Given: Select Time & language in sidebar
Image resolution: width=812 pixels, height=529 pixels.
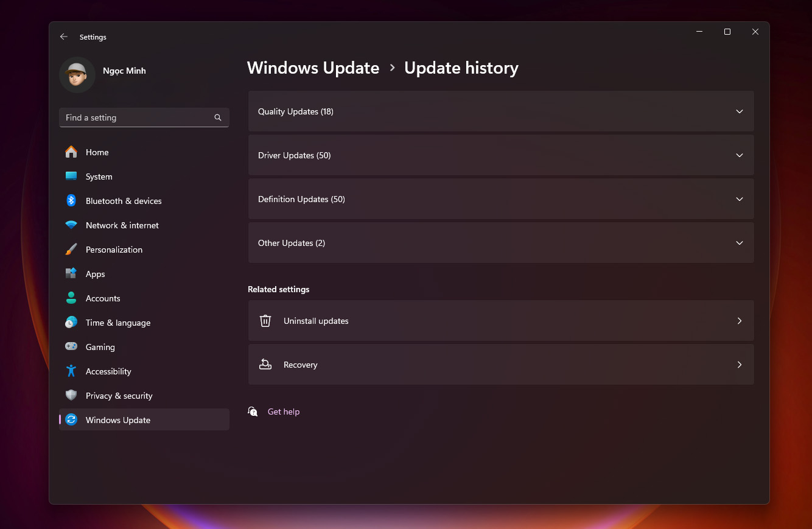Looking at the screenshot, I should pyautogui.click(x=144, y=323).
